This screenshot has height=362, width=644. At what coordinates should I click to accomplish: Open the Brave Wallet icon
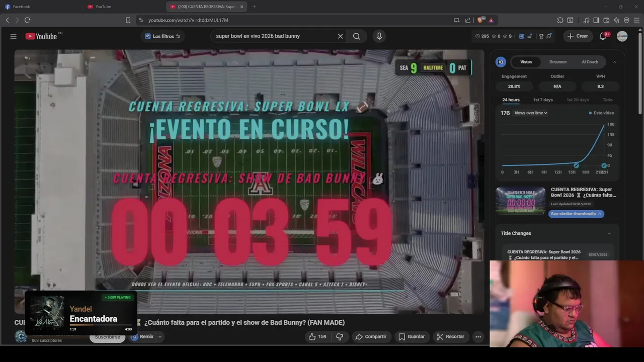coord(606,20)
